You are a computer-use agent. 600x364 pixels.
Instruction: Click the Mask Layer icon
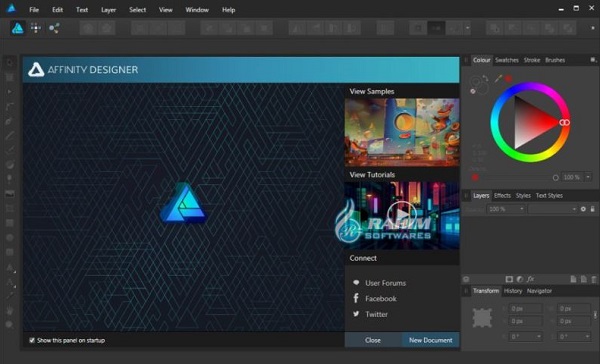pyautogui.click(x=509, y=279)
